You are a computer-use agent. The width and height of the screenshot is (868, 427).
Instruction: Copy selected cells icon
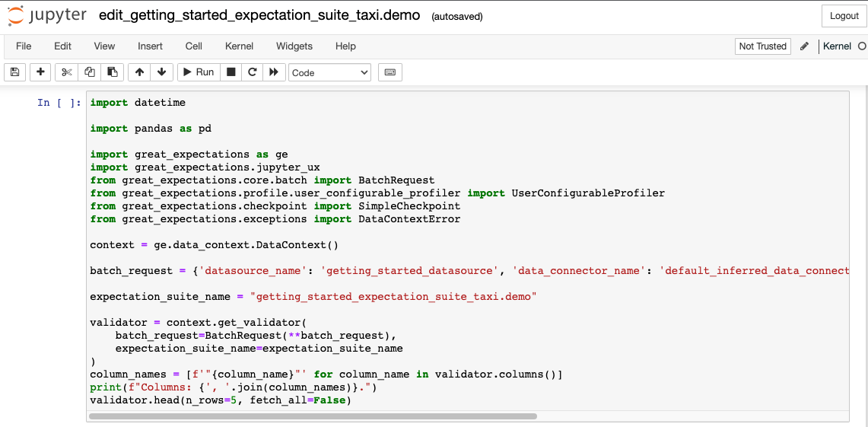click(x=90, y=72)
